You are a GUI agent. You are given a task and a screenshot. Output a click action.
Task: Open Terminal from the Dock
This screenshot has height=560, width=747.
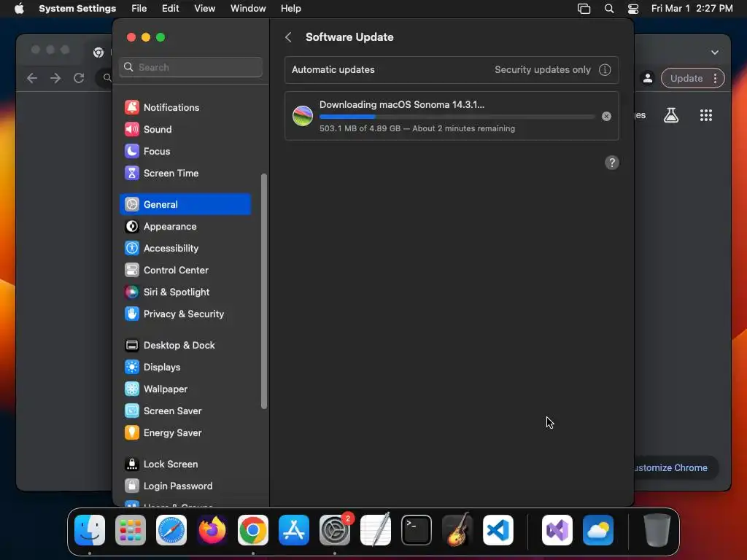[x=417, y=530]
